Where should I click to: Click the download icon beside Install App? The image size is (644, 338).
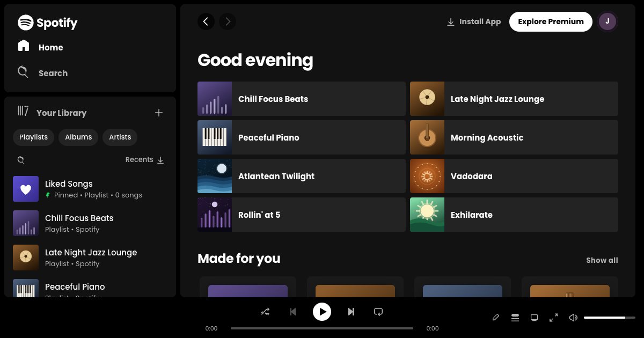[x=451, y=22]
